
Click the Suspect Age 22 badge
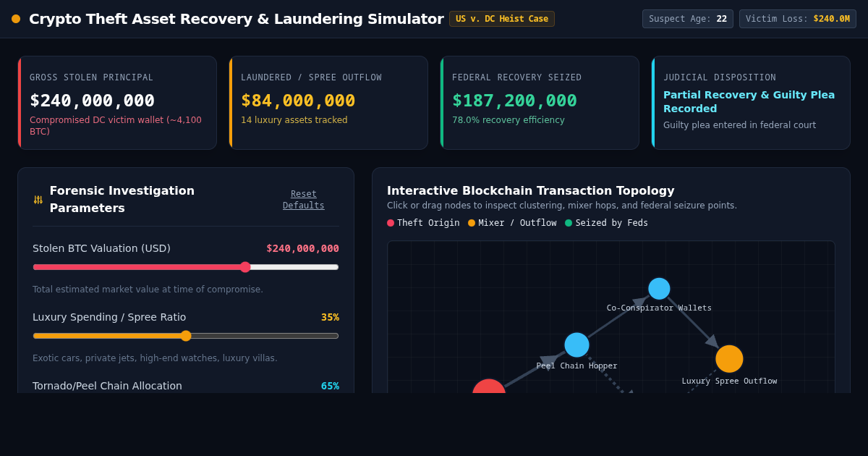click(688, 19)
